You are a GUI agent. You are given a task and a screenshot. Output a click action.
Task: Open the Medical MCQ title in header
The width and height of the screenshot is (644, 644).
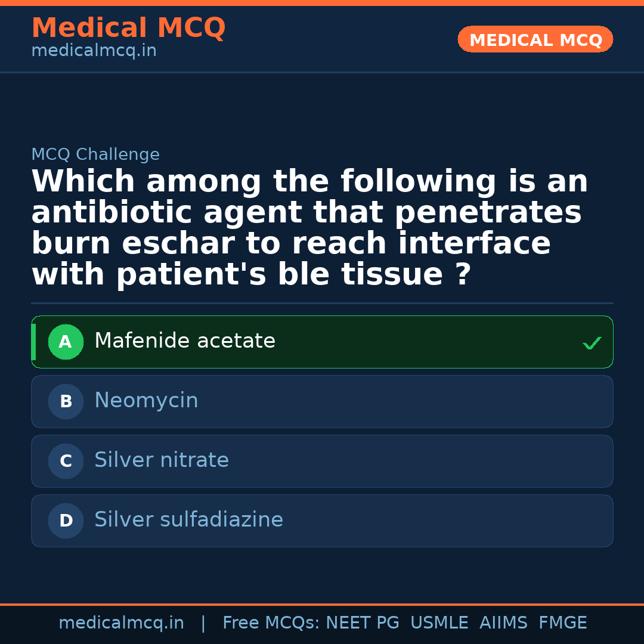pos(128,28)
